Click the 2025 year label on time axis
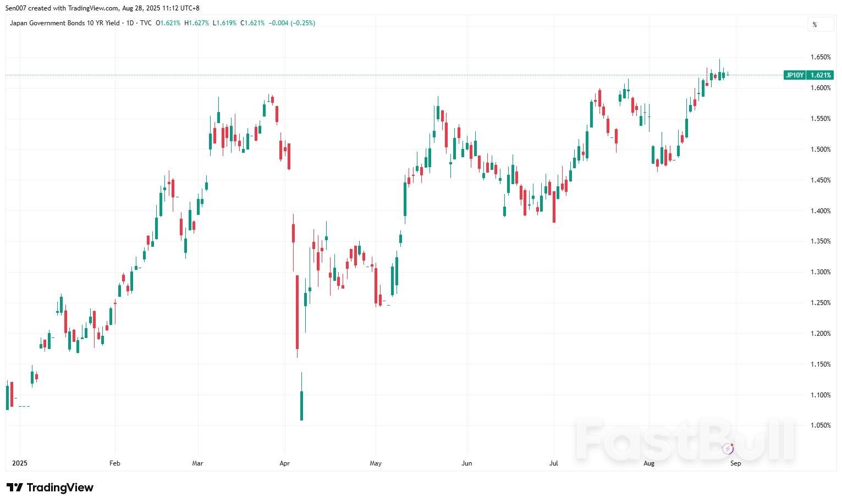This screenshot has height=504, width=842. point(20,463)
